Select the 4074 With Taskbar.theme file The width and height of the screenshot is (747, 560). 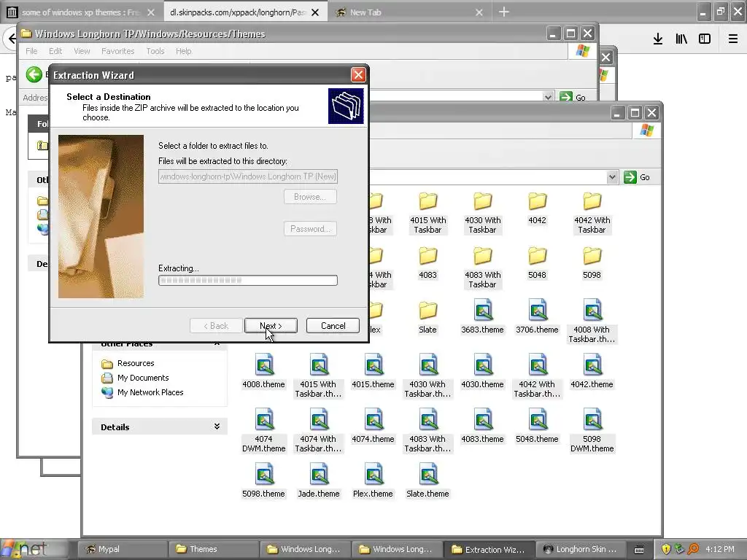pyautogui.click(x=318, y=431)
